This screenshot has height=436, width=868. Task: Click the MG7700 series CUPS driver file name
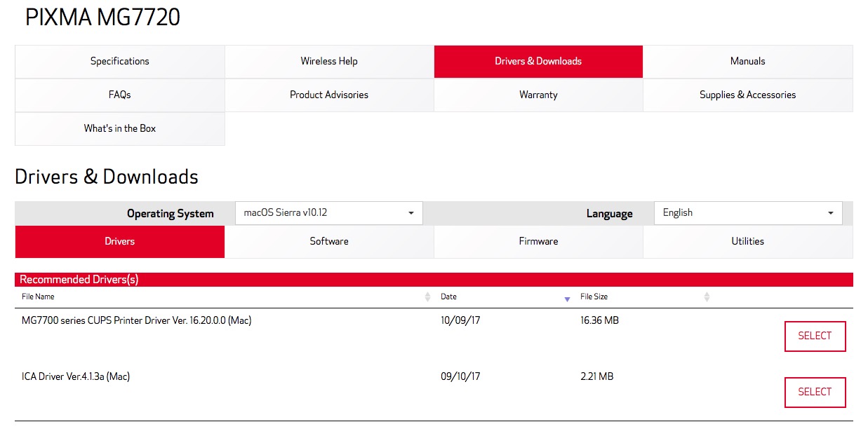click(136, 320)
